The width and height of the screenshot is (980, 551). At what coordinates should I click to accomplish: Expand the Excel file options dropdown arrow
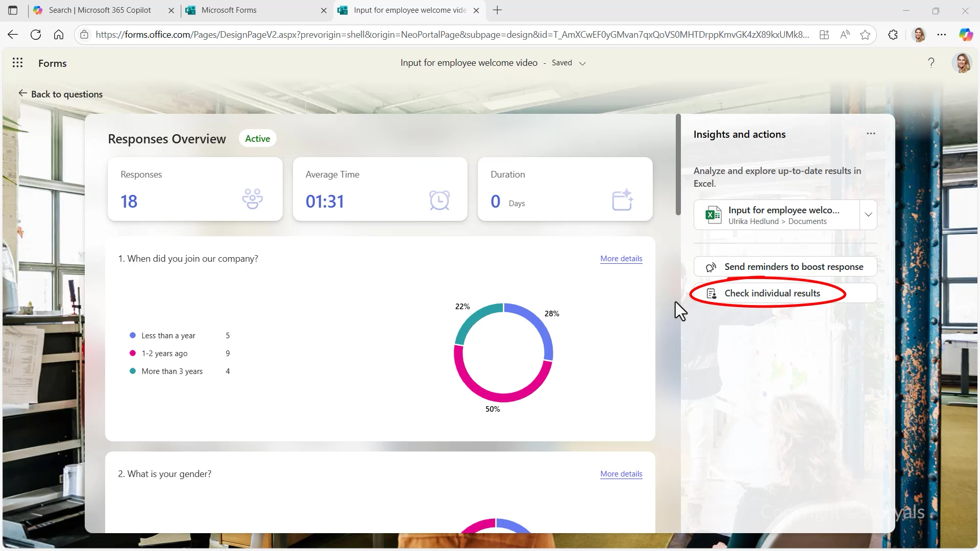pyautogui.click(x=868, y=215)
